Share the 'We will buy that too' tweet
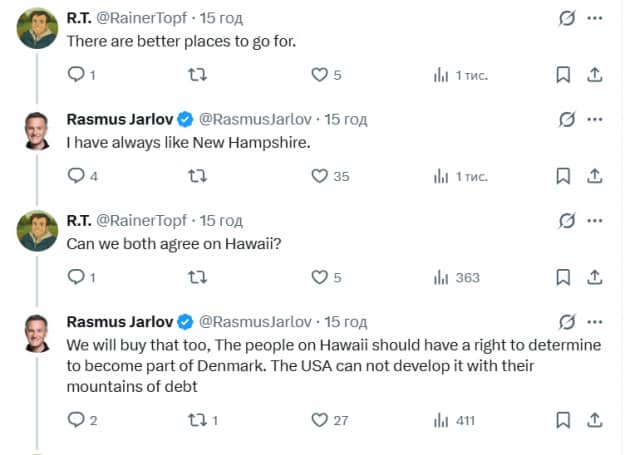The image size is (625, 455). (x=594, y=421)
